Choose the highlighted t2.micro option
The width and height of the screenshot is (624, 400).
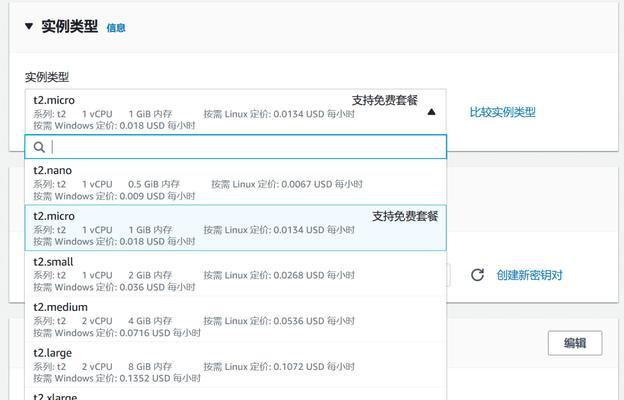(236, 228)
